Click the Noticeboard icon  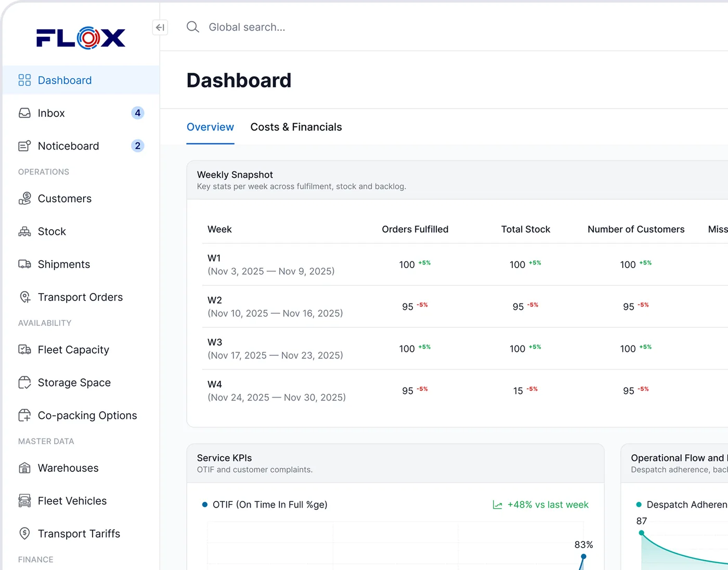[24, 146]
